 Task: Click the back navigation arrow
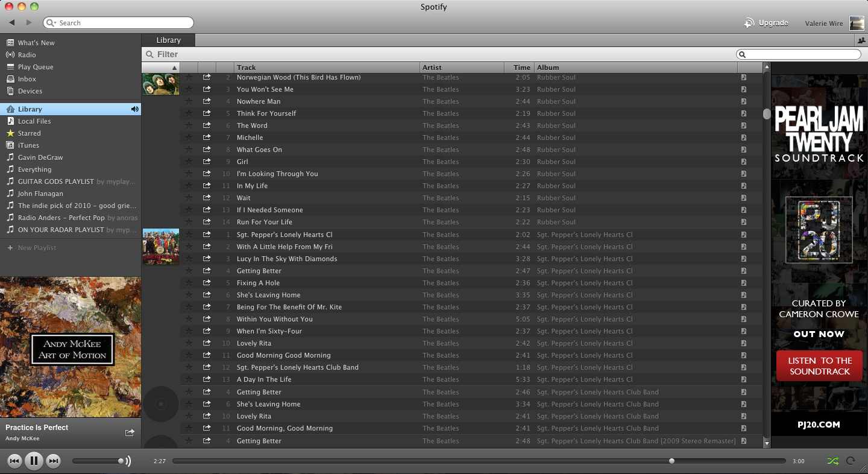tap(12, 23)
